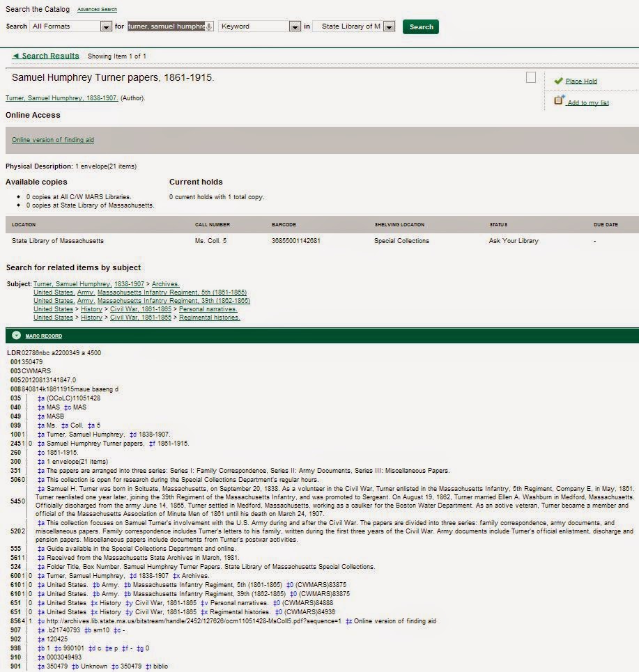The width and height of the screenshot is (639, 672).
Task: Click the Place Hold link
Action: [581, 81]
